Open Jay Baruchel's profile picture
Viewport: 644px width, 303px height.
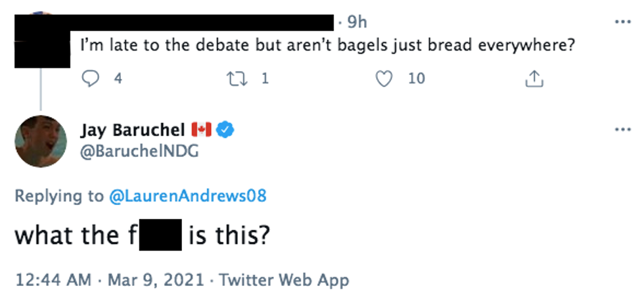[41, 141]
